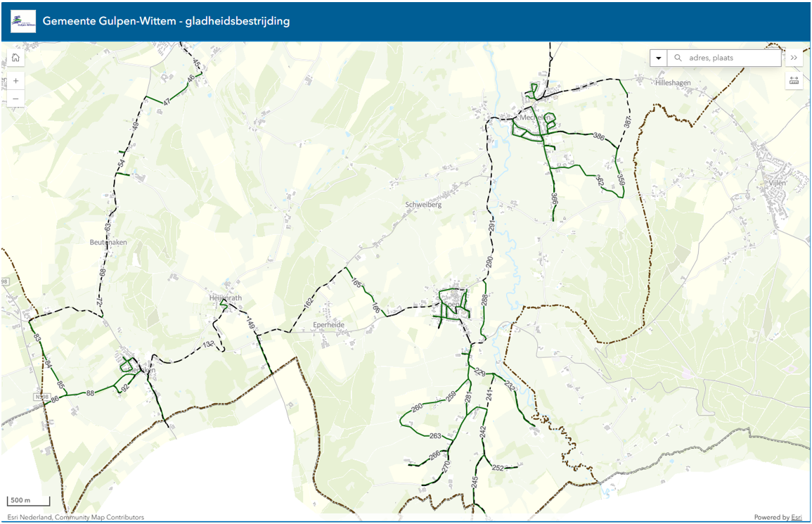
Task: Select route segment labeled 245
Action: coord(475,482)
